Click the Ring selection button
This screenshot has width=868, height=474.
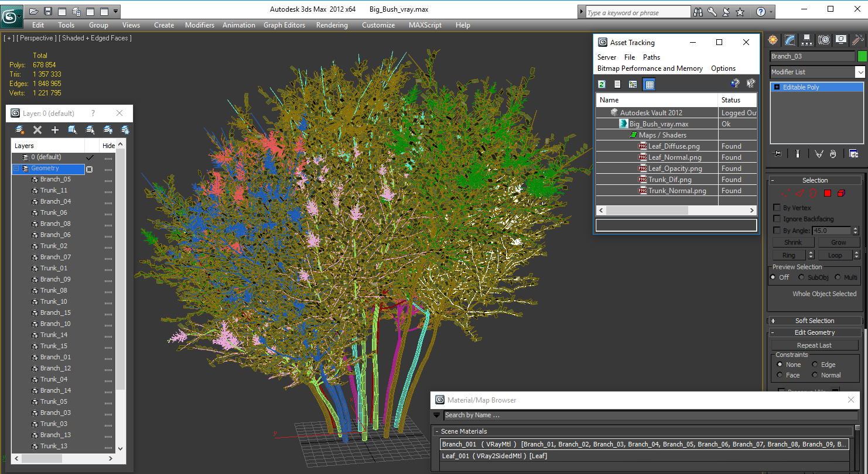[x=789, y=255]
